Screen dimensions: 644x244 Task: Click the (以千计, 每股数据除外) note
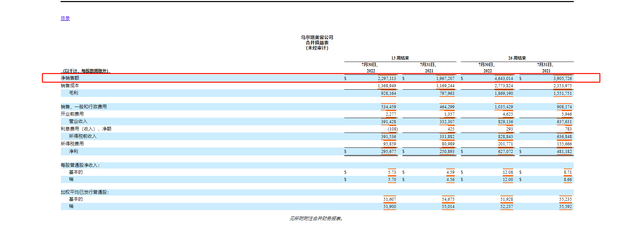pos(85,71)
